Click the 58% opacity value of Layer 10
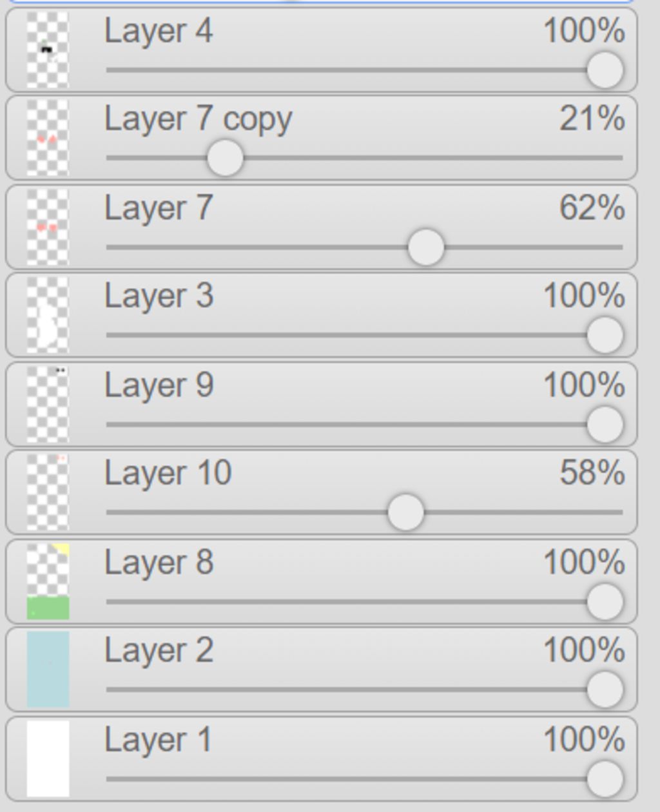The height and width of the screenshot is (812, 660). click(x=592, y=474)
